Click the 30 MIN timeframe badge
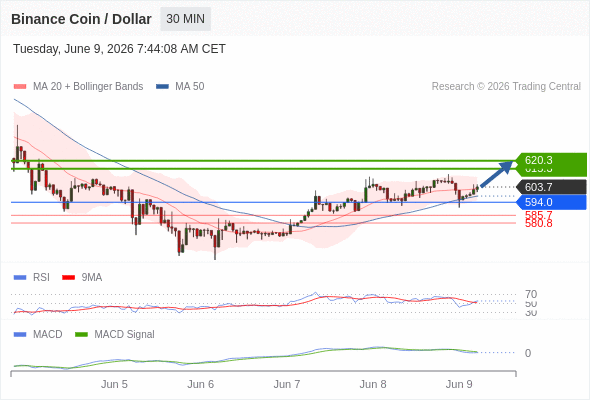This screenshot has height=400, width=590. [x=186, y=19]
